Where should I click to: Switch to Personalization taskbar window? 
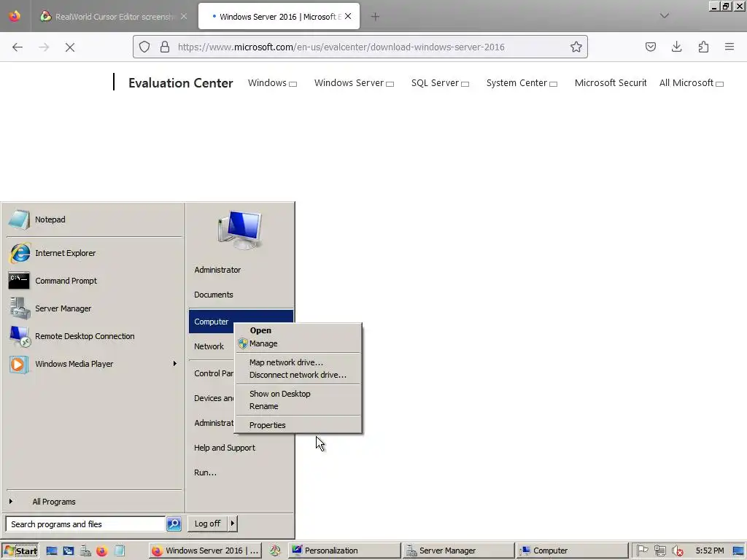[x=344, y=551]
